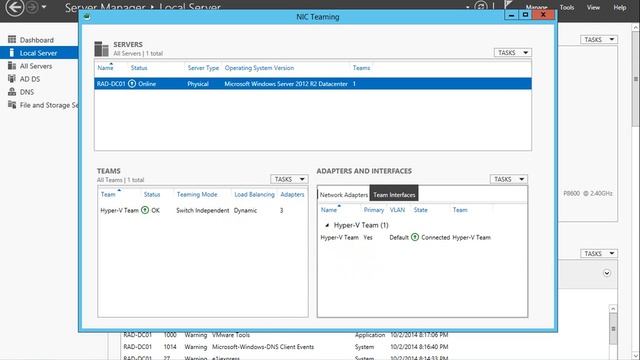
Task: Click the NIC Teaming title bar icon
Action: [87, 17]
